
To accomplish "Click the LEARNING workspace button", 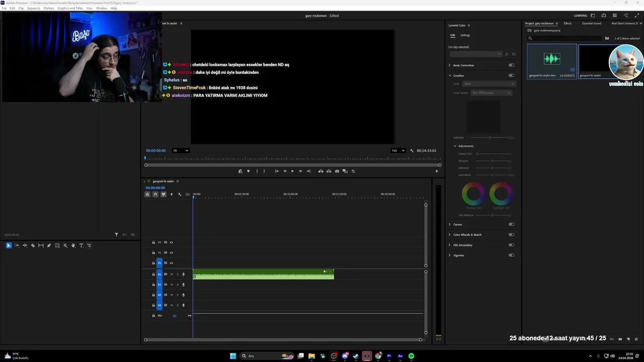I will point(580,16).
